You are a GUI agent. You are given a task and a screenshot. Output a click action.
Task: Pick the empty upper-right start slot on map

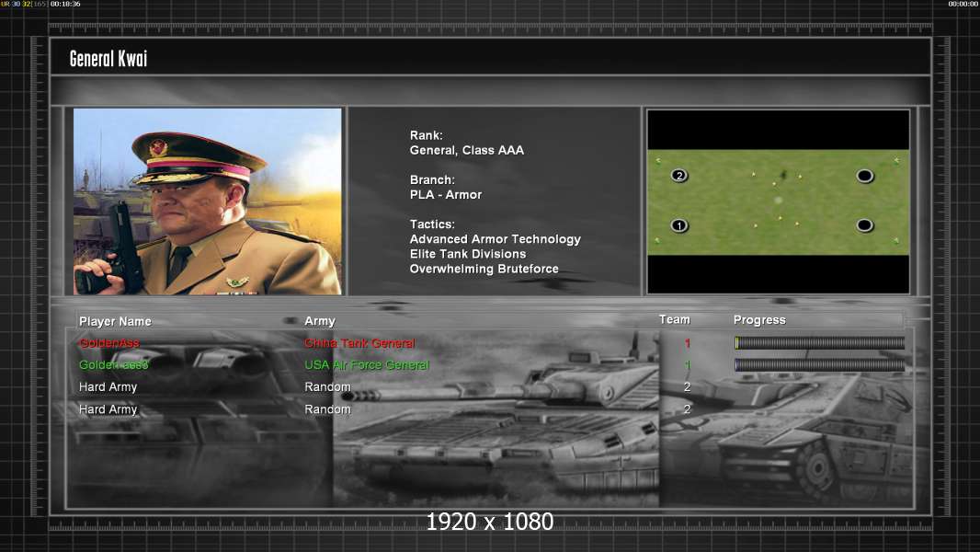(864, 176)
